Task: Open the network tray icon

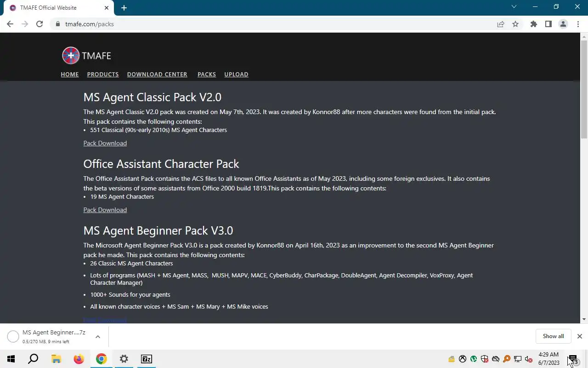Action: coord(518,359)
